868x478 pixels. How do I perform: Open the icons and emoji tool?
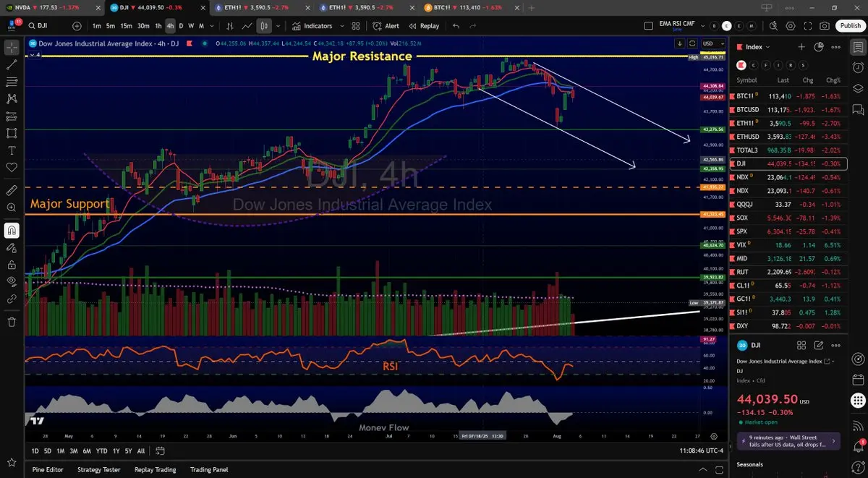tap(12, 168)
